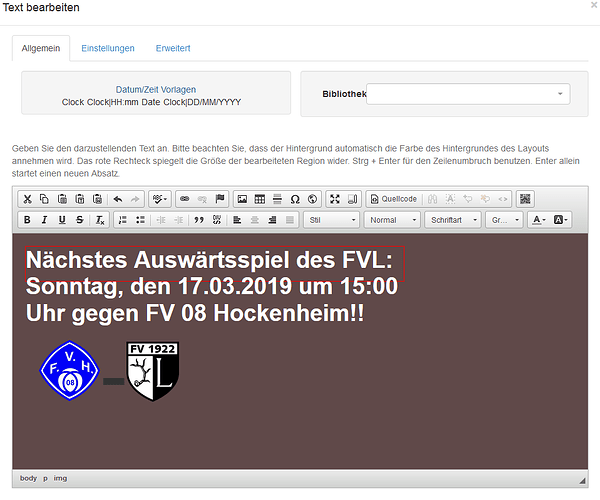Decrease the text indent

point(161,220)
